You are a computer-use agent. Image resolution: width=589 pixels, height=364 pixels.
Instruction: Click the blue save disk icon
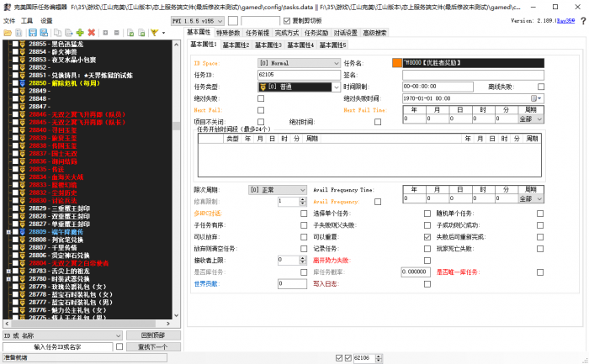click(32, 32)
